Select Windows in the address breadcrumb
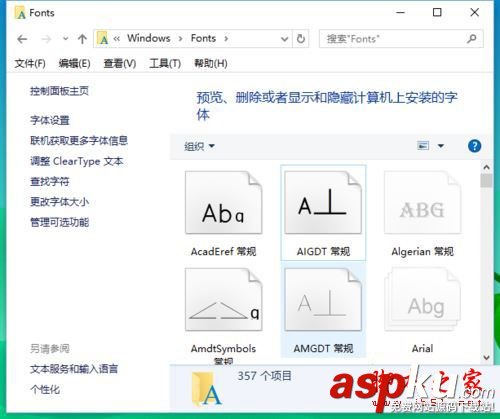 (x=148, y=38)
